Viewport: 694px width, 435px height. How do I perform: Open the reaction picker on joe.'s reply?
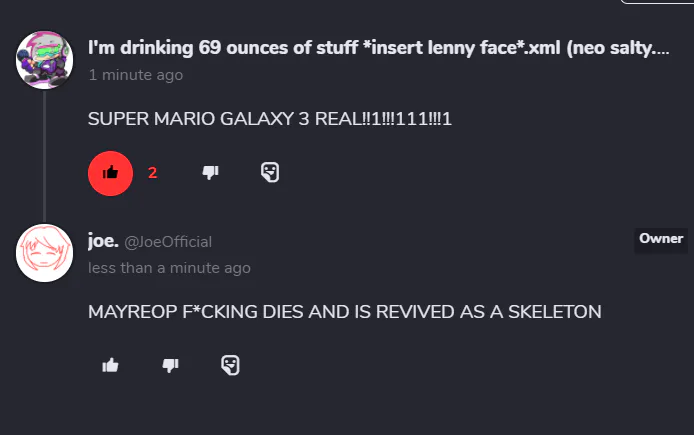(x=229, y=365)
